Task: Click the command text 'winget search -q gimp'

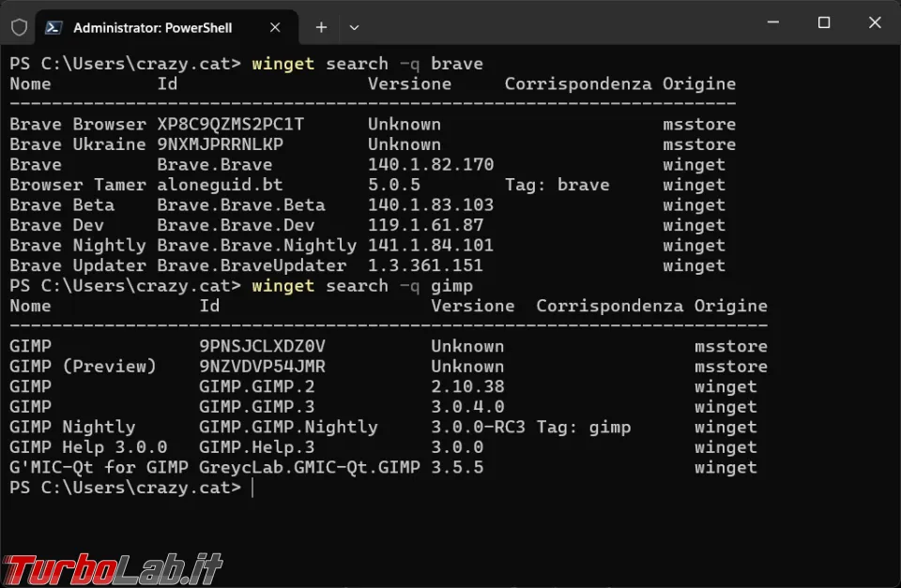Action: pyautogui.click(x=362, y=286)
